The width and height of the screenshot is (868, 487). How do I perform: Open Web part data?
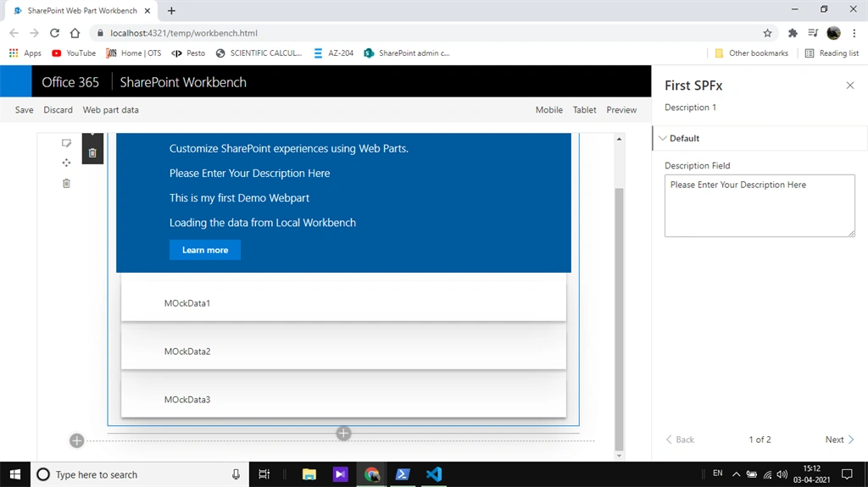pos(111,109)
